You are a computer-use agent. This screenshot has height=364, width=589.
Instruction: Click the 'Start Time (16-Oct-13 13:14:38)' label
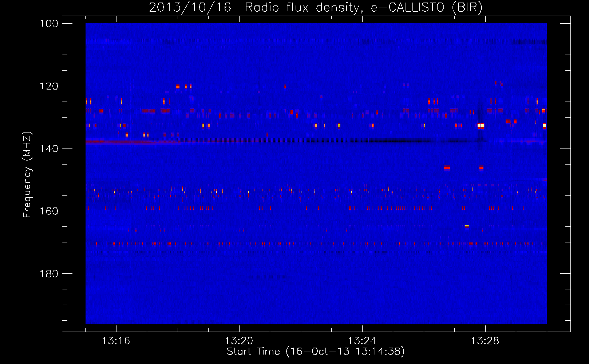pyautogui.click(x=316, y=352)
